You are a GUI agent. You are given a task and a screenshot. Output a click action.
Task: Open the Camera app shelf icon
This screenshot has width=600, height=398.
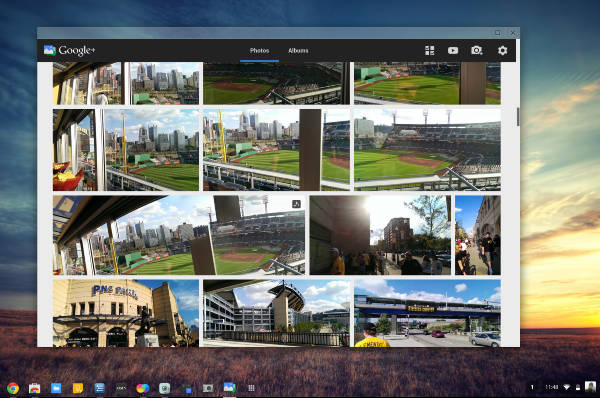point(208,388)
